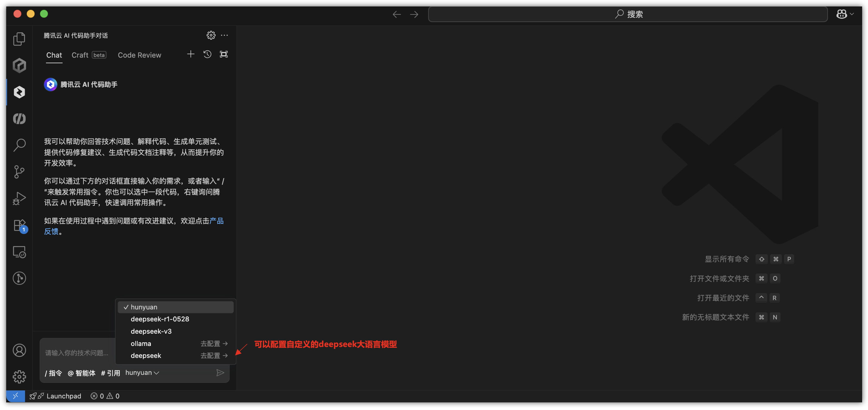868x410 pixels.
Task: Start a new chat with plus icon
Action: (x=191, y=54)
